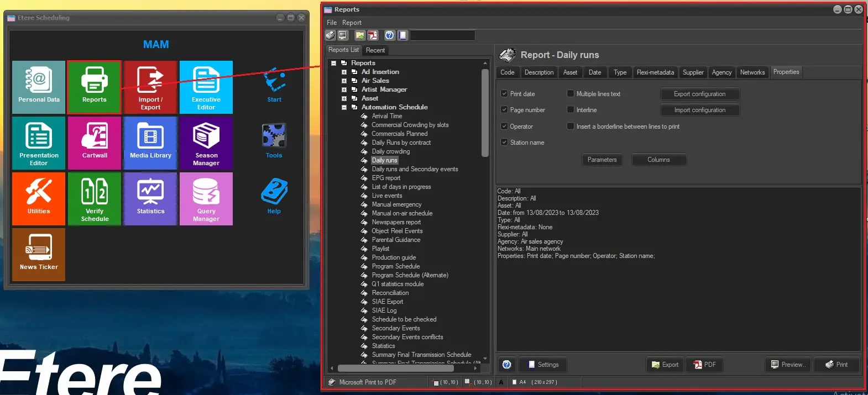The image size is (868, 395).
Task: Expand the Artist Manager report group
Action: [x=344, y=89]
